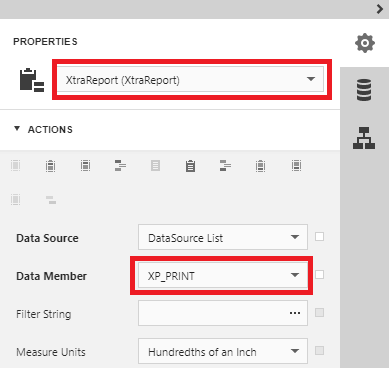Click the clipboard icon beside XtraReport selector
The image size is (389, 368).
click(x=32, y=80)
